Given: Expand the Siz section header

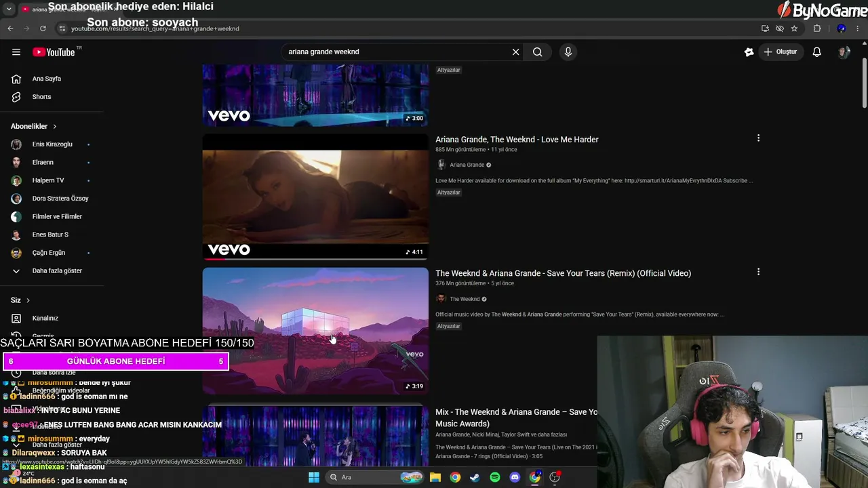Looking at the screenshot, I should 20,300.
